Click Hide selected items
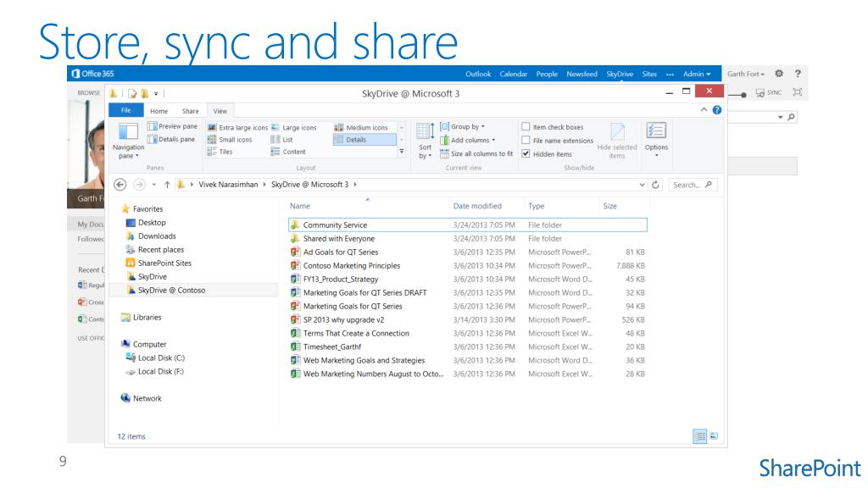868x488 pixels. tap(617, 141)
